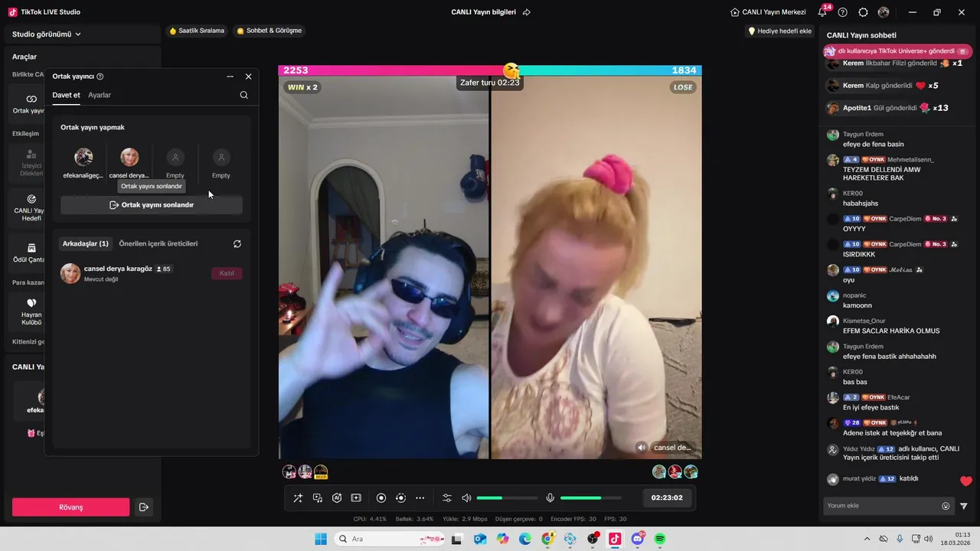This screenshot has height=551, width=980.
Task: Click Hediye hedefi ekle button
Action: coord(780,31)
